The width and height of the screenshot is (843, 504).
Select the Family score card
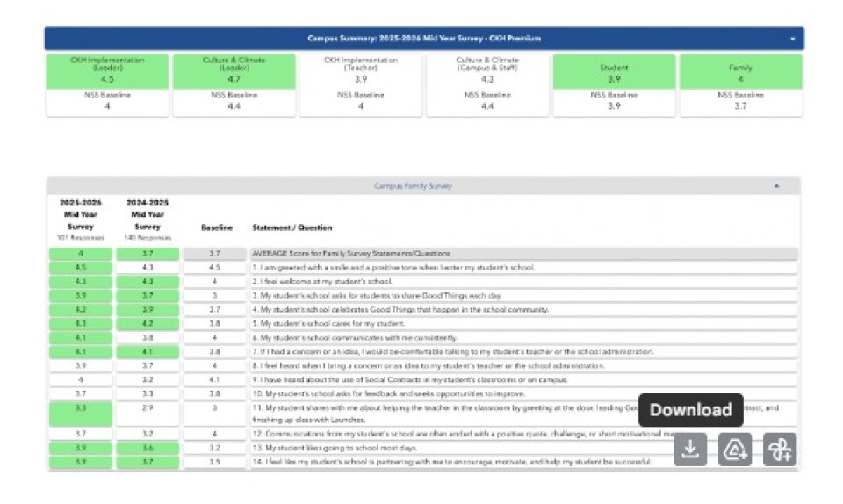click(740, 71)
